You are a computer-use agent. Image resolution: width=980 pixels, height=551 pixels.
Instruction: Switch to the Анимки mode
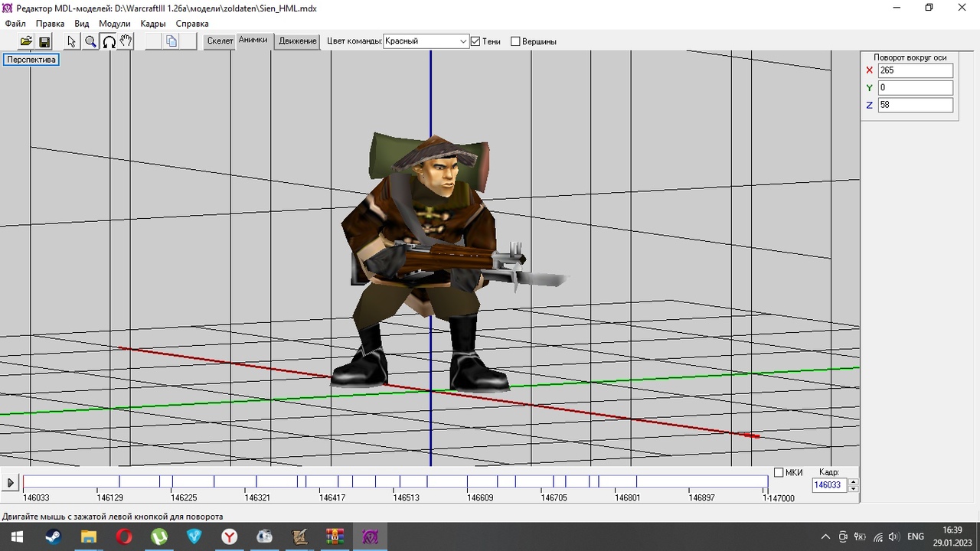(253, 41)
